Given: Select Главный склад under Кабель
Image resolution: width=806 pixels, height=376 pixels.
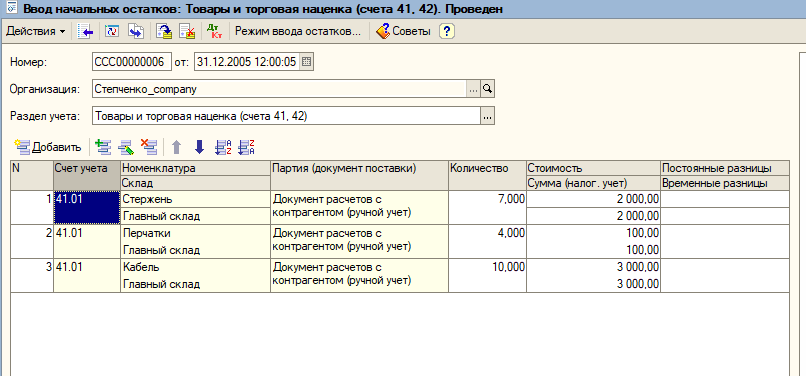Looking at the screenshot, I should pos(195,284).
